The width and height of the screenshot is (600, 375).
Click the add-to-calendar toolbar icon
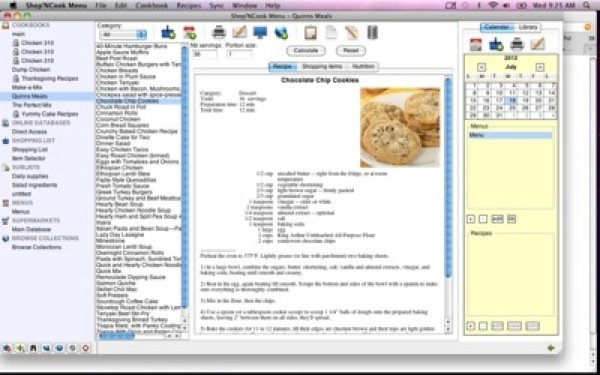click(189, 33)
